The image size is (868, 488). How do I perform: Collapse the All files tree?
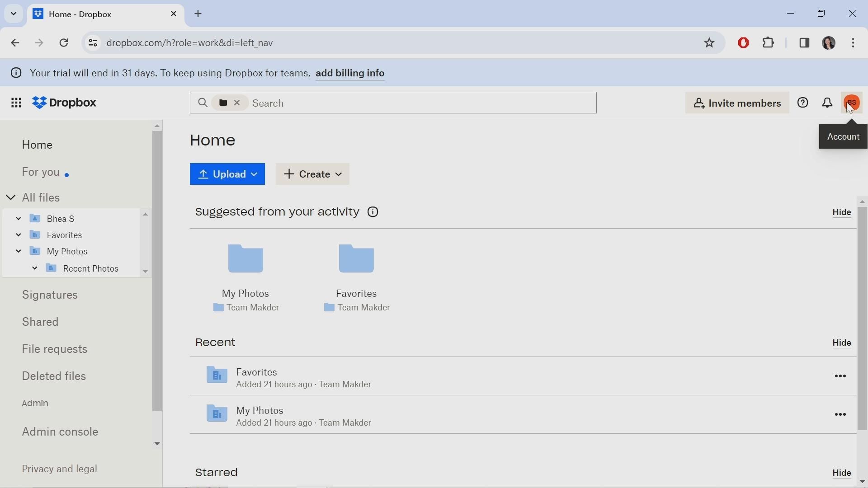11,198
